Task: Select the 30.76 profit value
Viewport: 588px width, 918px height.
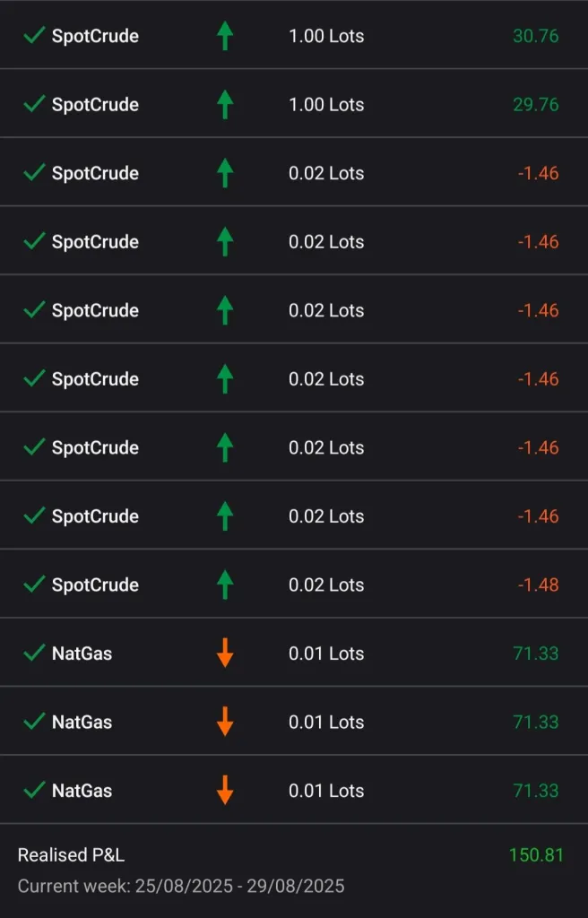Action: pos(535,36)
